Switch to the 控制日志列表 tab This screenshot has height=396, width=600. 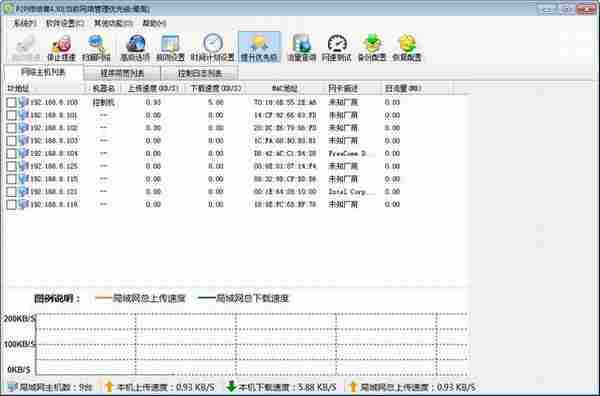200,73
